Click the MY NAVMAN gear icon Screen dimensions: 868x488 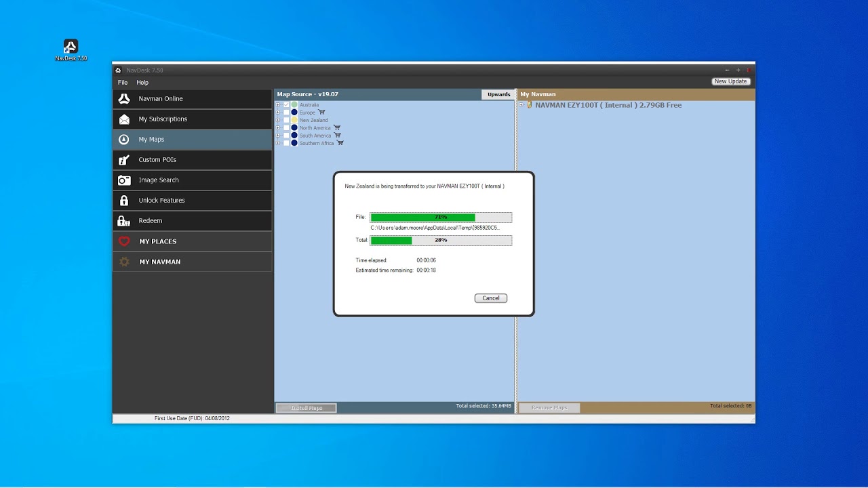tap(124, 262)
